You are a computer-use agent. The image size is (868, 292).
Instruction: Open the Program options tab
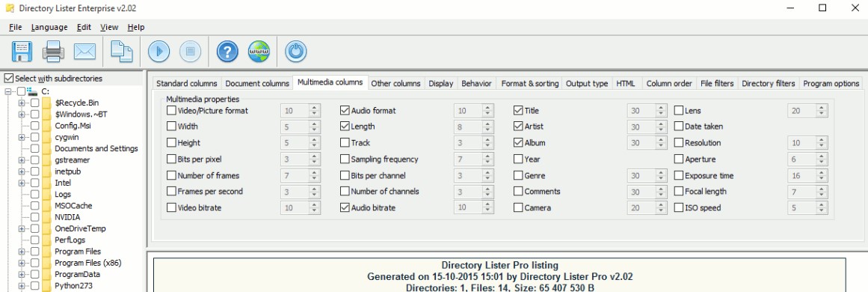tap(831, 83)
